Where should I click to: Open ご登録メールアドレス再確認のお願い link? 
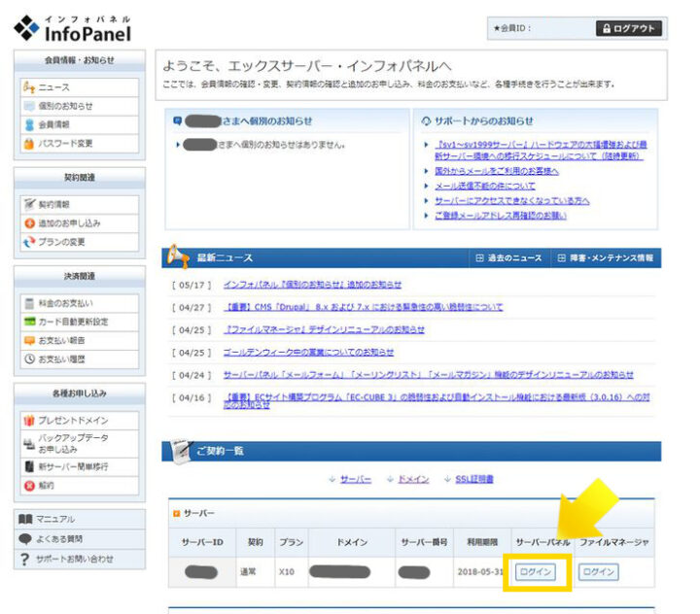501,216
